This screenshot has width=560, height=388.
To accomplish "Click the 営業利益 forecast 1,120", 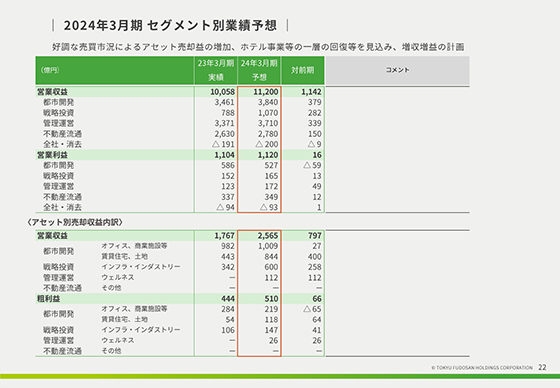I will [268, 155].
